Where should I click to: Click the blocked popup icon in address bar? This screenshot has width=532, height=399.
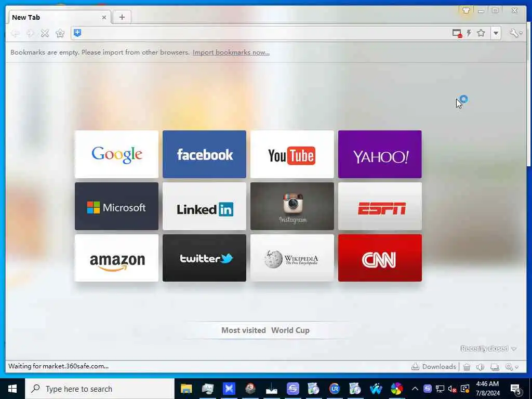457,33
